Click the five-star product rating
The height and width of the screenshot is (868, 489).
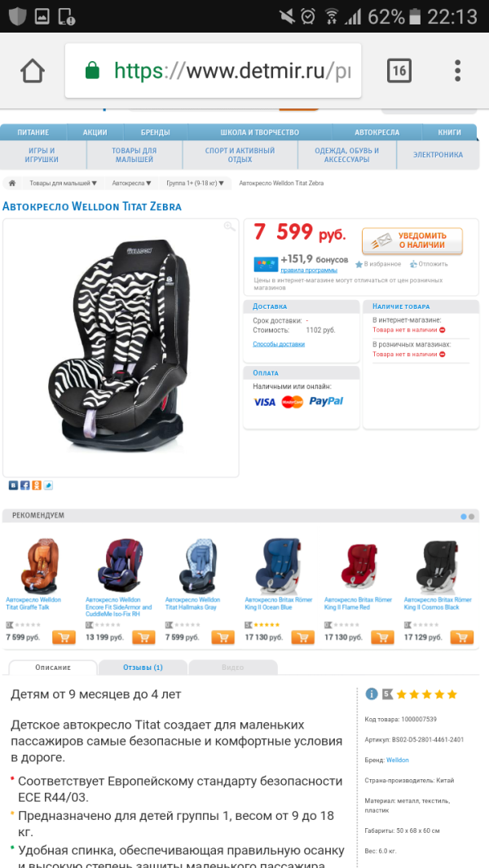pyautogui.click(x=427, y=694)
